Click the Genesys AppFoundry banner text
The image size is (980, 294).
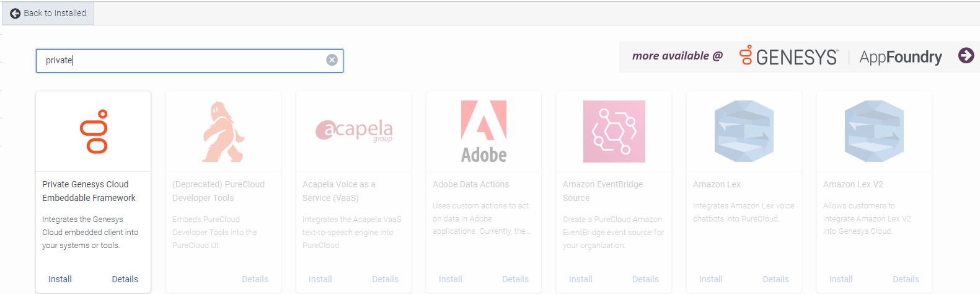840,57
